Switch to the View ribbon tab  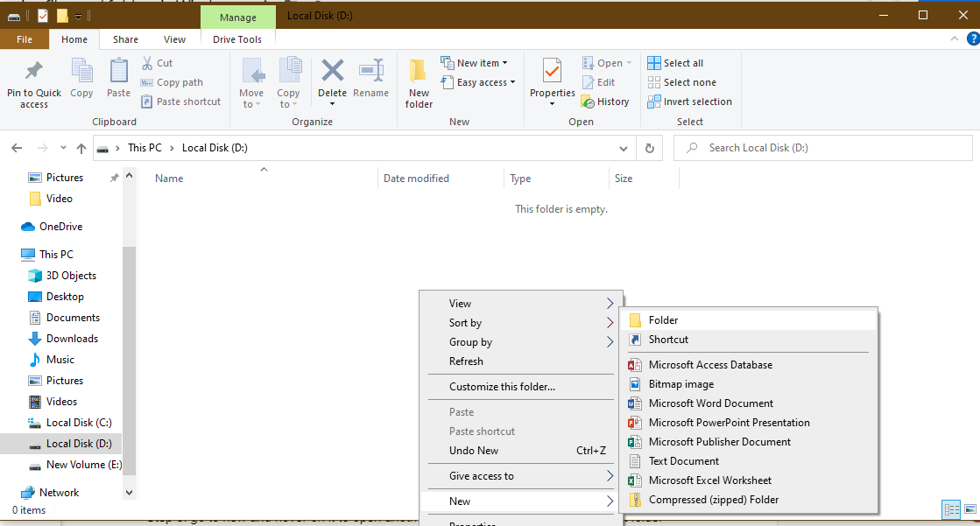tap(174, 39)
